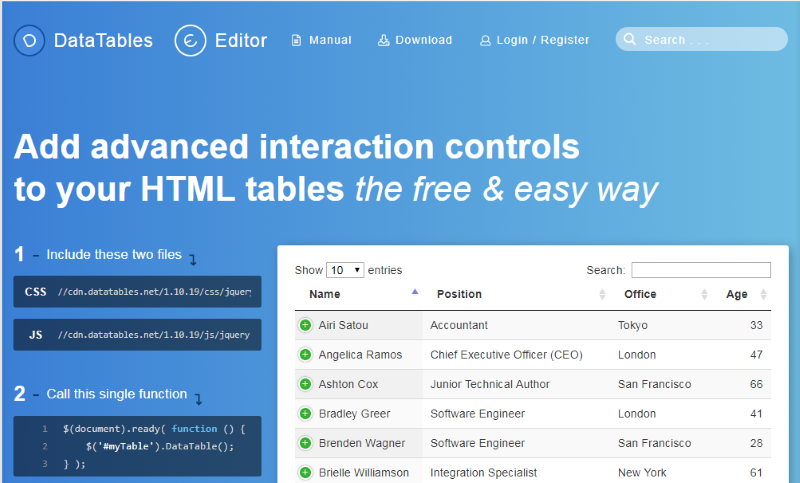The height and width of the screenshot is (483, 800).
Task: Click the name Ashton Cox
Action: coord(348,384)
